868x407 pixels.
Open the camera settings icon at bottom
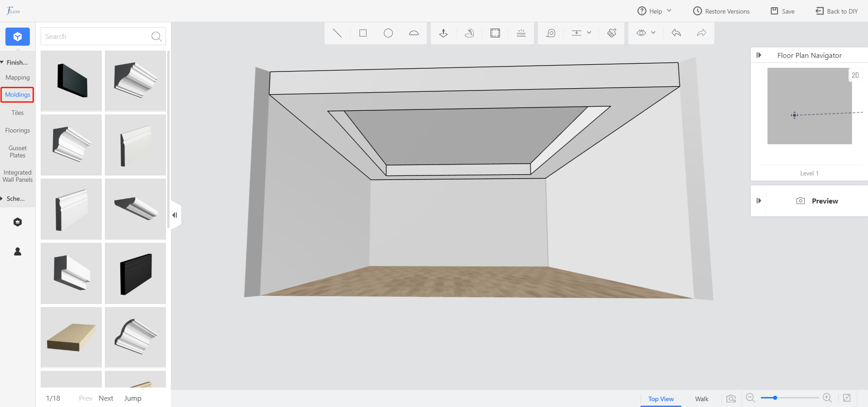click(731, 398)
